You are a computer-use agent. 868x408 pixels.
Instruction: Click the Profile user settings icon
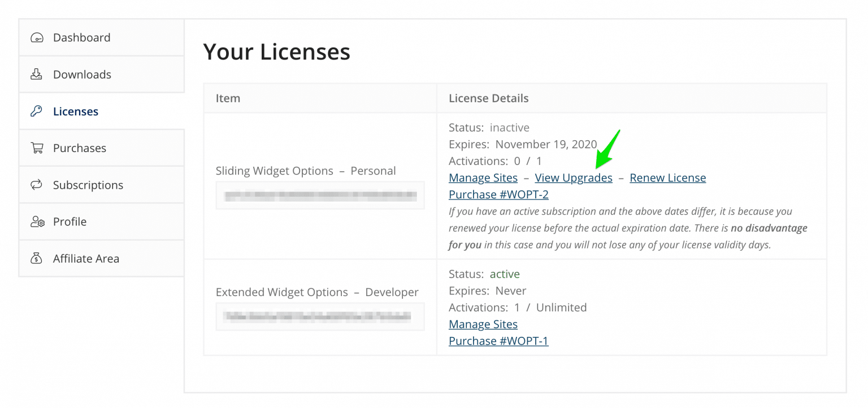37,221
